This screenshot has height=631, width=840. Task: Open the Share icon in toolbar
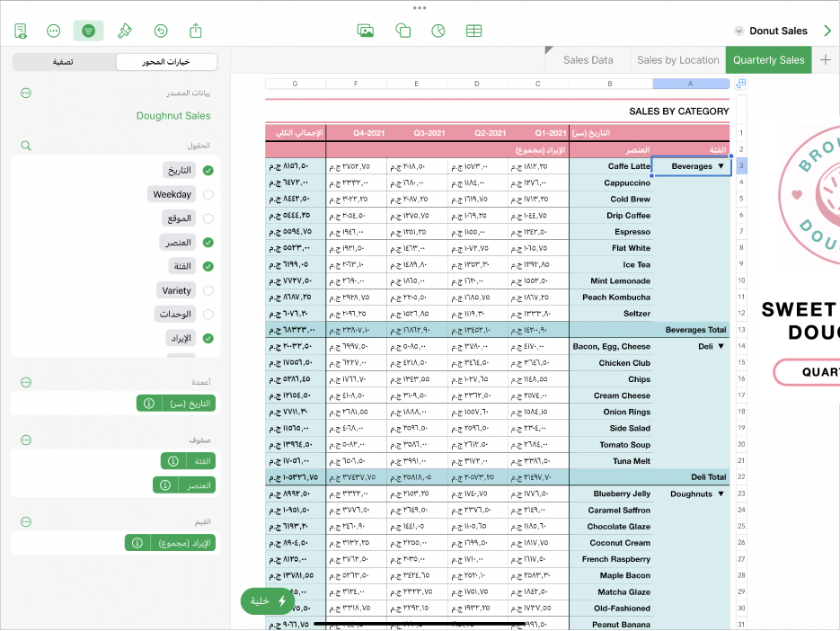[x=196, y=31]
